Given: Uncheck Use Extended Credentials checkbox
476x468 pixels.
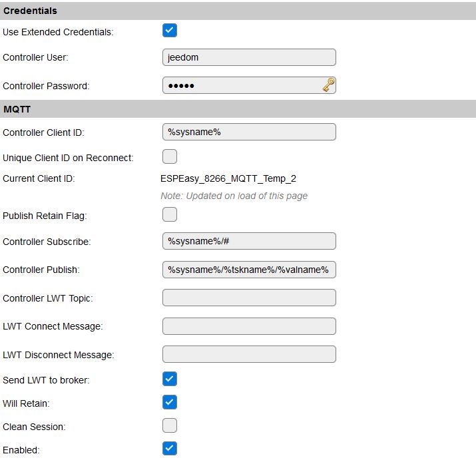Looking at the screenshot, I should point(169,31).
